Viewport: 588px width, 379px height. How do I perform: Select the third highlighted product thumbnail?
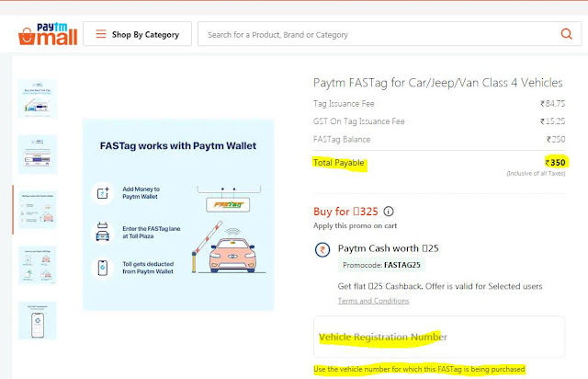tap(38, 210)
